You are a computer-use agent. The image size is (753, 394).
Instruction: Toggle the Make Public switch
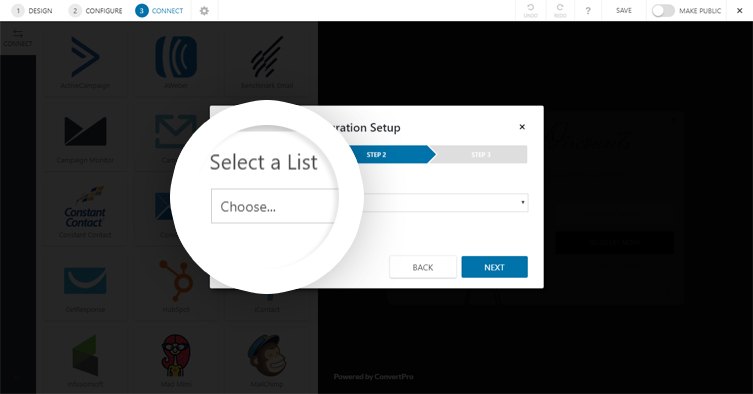[663, 11]
